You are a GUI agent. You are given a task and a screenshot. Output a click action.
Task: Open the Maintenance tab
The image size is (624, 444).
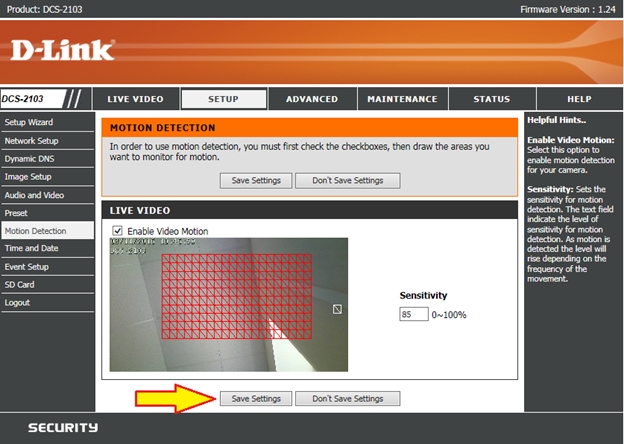pos(401,99)
